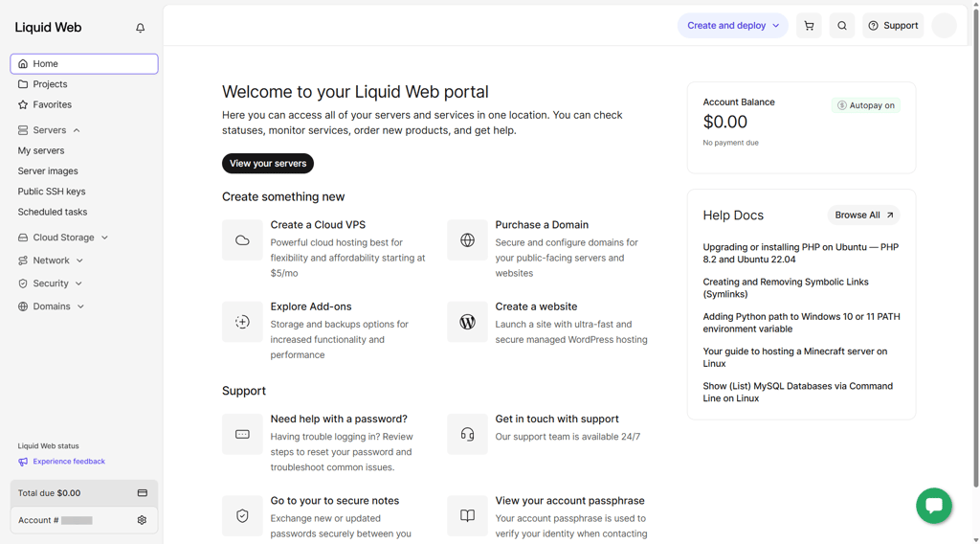Click the card icon next to Total due
The image size is (980, 544).
pos(143,493)
